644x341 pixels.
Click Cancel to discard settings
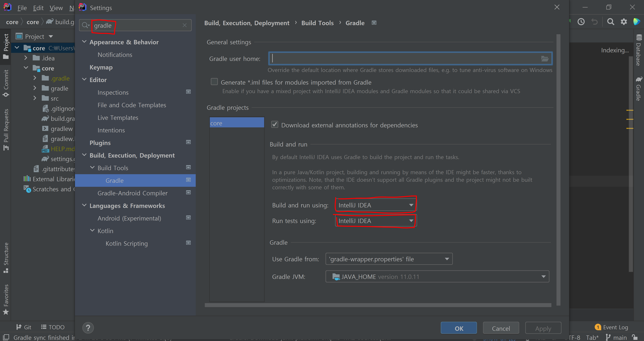[501, 328]
